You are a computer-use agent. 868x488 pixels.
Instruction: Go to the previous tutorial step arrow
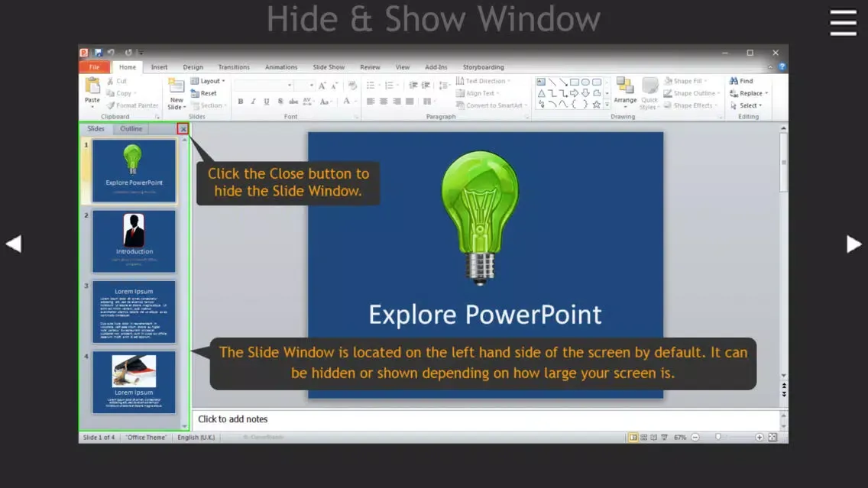14,244
